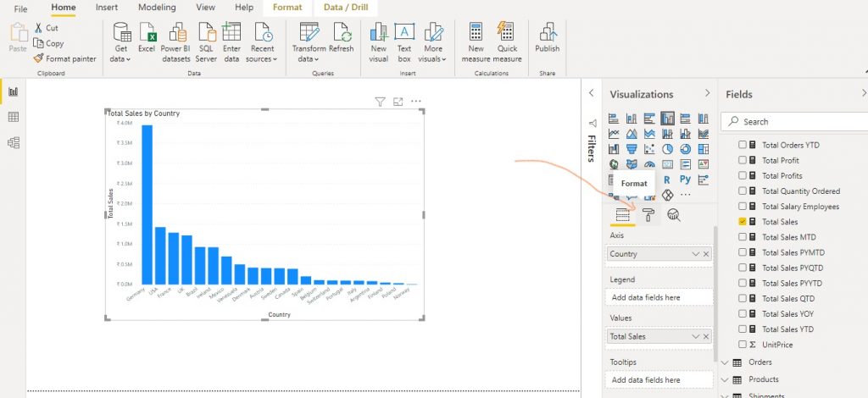Select the stacked column chart visual
868x398 pixels.
click(631, 119)
